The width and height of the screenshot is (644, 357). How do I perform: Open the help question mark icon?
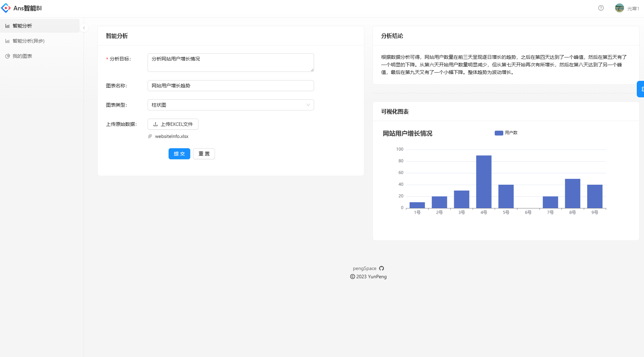pyautogui.click(x=601, y=8)
